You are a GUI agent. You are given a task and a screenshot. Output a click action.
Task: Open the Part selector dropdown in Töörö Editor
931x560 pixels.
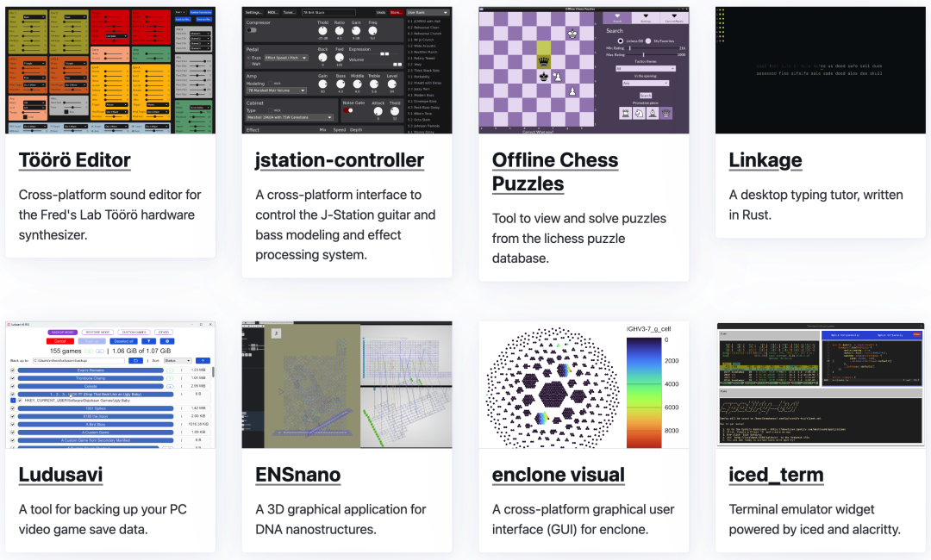tap(180, 12)
